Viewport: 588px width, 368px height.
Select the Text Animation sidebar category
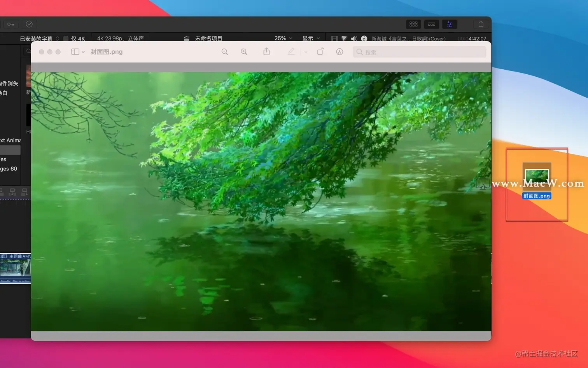[10, 140]
